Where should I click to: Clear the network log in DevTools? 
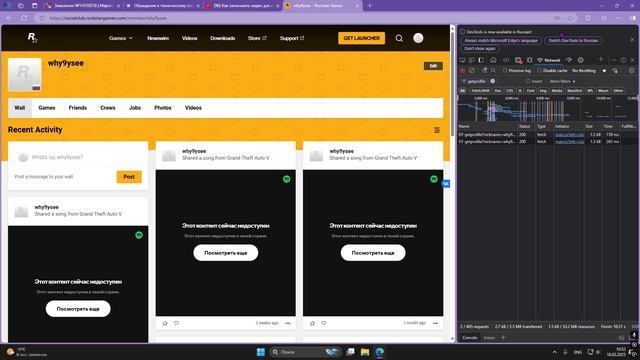click(x=472, y=71)
